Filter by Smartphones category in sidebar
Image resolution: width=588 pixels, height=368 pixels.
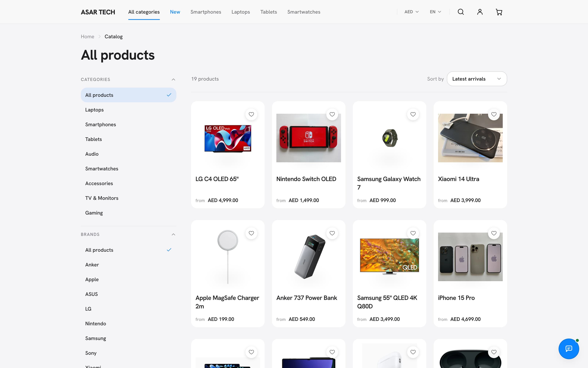click(x=129, y=124)
